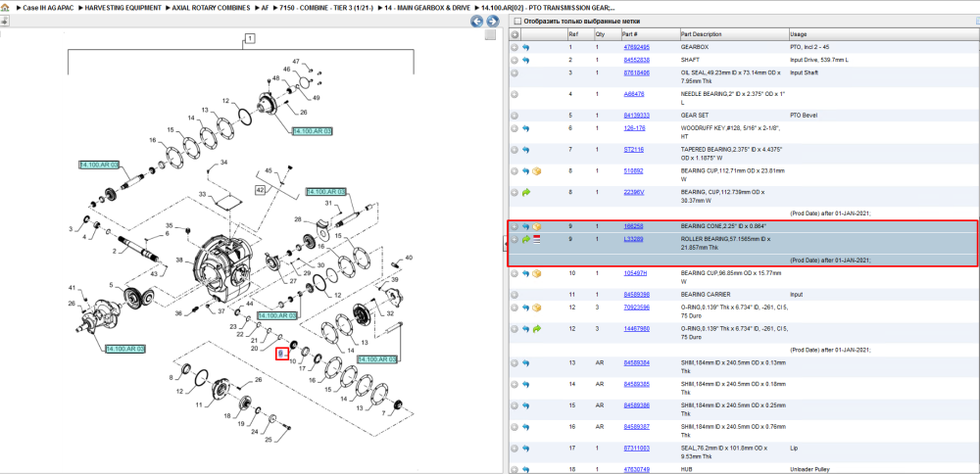Open part number 84139333 link
980x474 pixels.
(x=636, y=116)
